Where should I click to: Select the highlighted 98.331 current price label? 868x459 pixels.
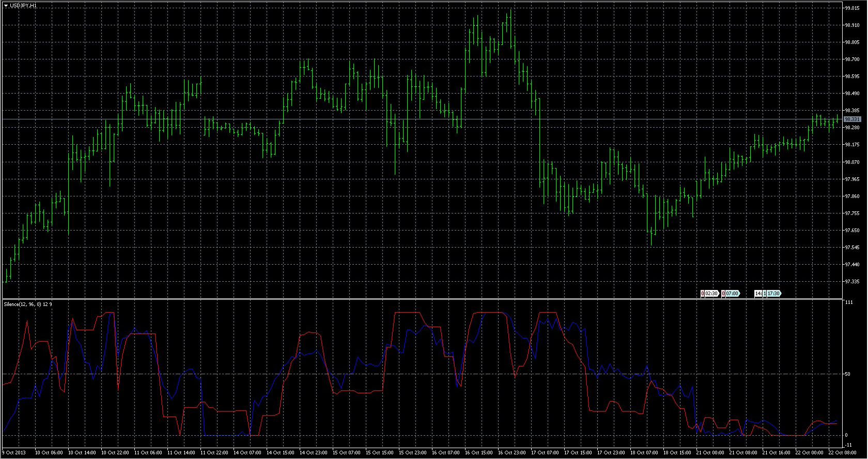pos(852,119)
